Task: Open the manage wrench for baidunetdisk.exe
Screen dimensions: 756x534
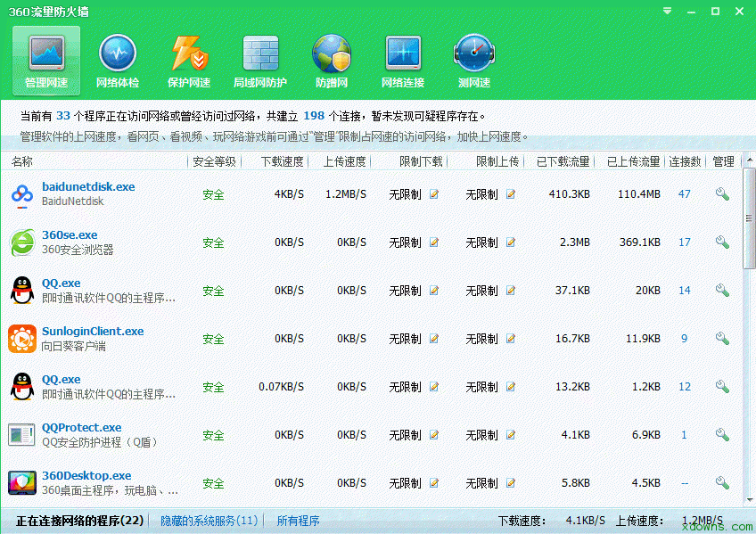Action: click(722, 194)
